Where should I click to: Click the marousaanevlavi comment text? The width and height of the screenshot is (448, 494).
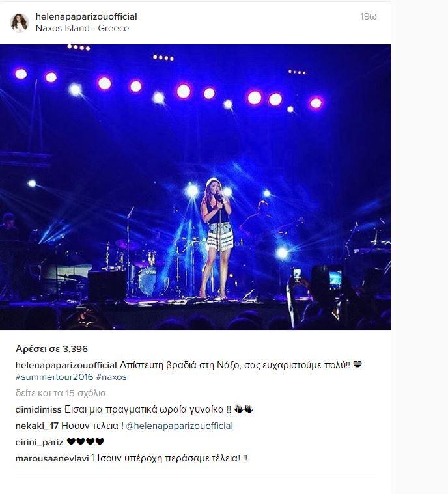click(x=169, y=458)
